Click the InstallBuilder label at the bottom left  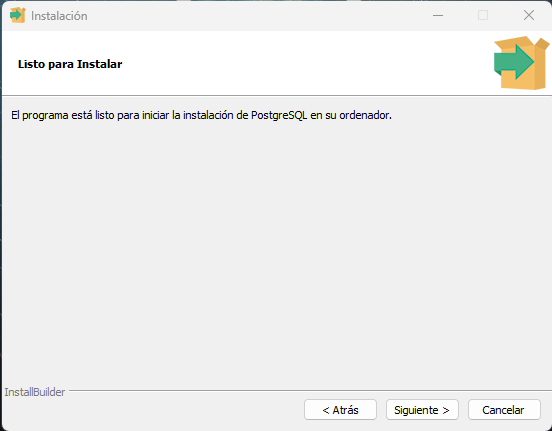pyautogui.click(x=34, y=392)
